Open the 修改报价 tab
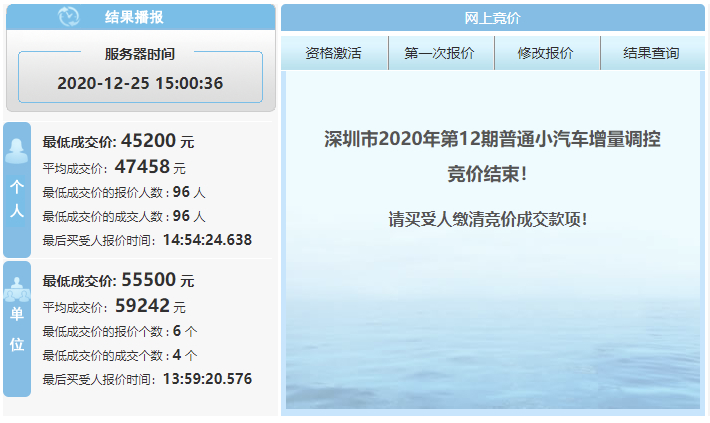Screen dimensions: 710x423 (x=546, y=53)
